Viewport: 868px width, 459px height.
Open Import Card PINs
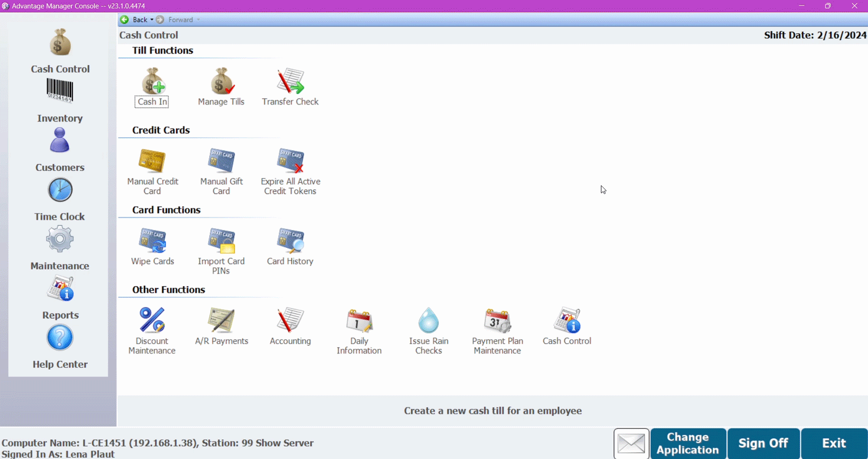click(x=221, y=251)
